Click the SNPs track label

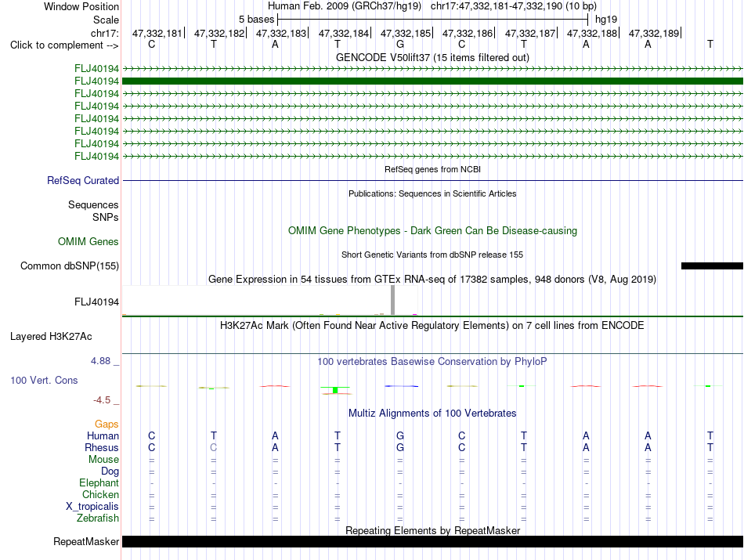click(x=106, y=217)
